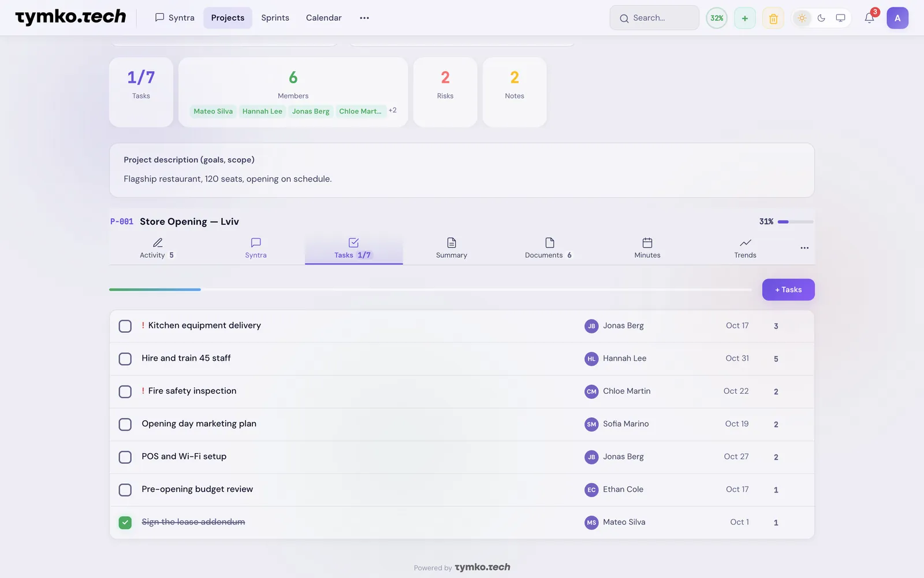Screen dimensions: 924x578
Task: Open Syntra chat in top navigation
Action: [x=174, y=18]
